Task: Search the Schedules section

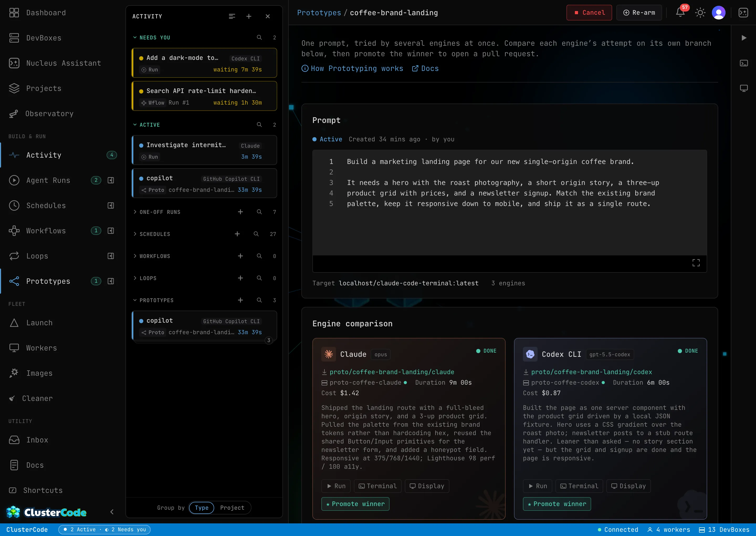Action: click(256, 234)
